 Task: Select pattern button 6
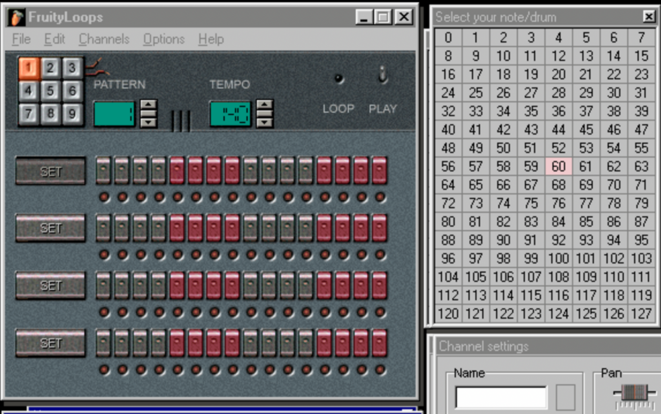click(72, 91)
